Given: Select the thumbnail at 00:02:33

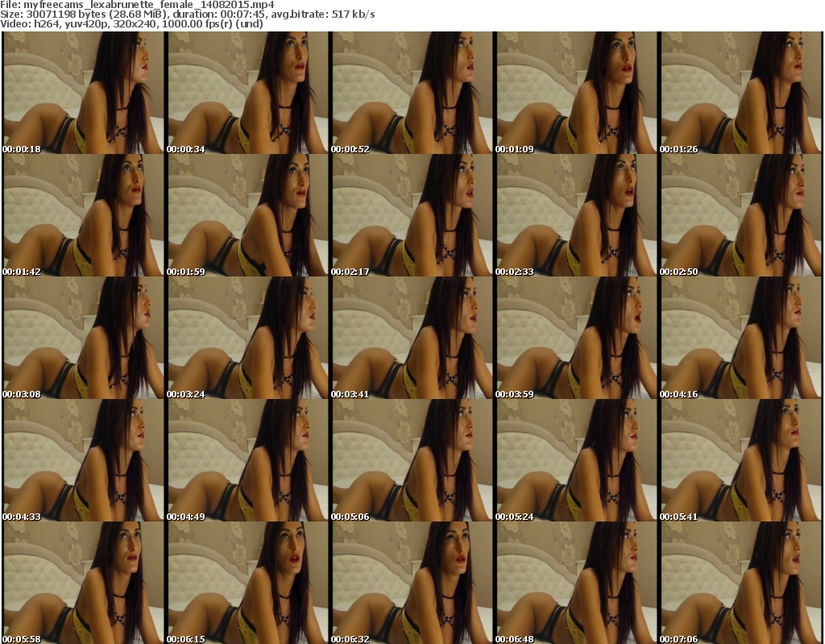Looking at the screenshot, I should (x=576, y=215).
